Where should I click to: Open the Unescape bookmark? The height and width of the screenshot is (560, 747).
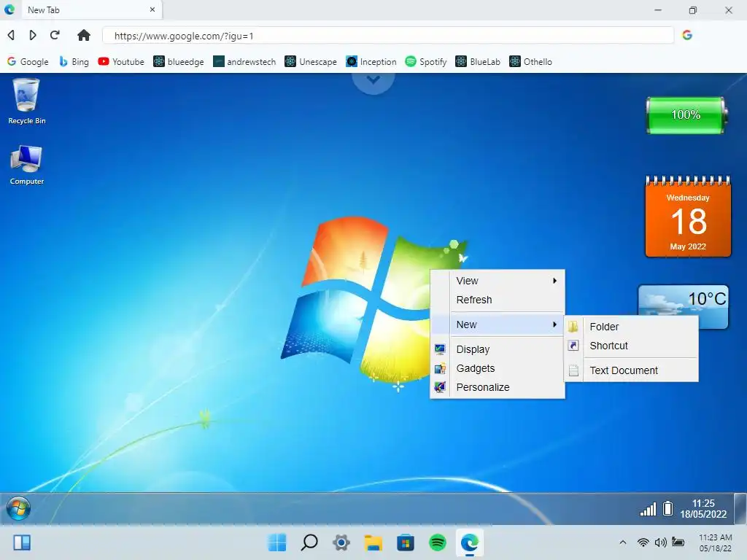[311, 62]
